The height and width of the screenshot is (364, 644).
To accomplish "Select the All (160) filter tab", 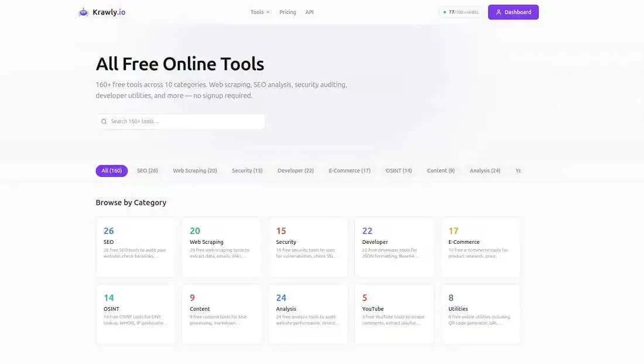I will [112, 171].
